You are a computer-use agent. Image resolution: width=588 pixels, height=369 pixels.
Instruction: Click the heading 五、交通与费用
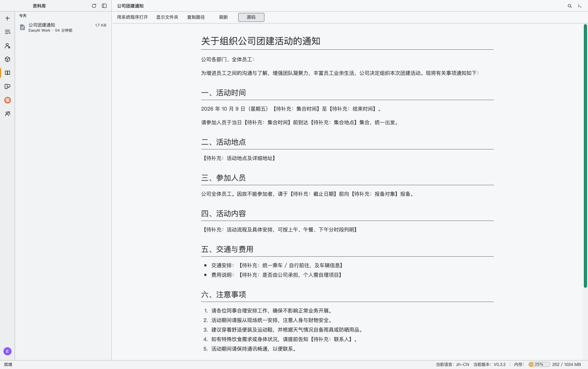click(227, 249)
